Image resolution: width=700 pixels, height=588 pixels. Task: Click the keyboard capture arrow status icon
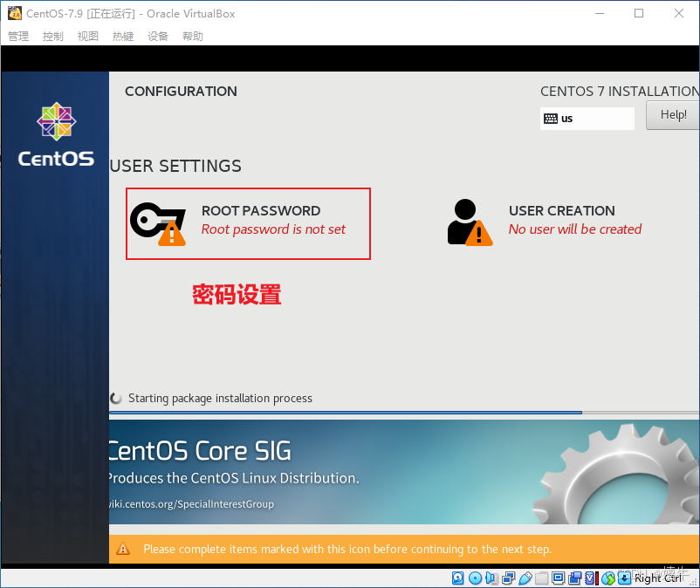(x=624, y=578)
